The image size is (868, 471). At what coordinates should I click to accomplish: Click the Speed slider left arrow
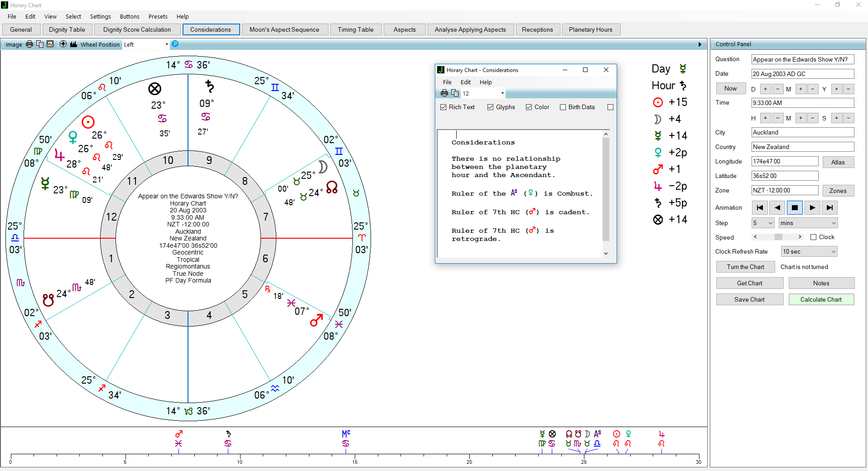[755, 237]
